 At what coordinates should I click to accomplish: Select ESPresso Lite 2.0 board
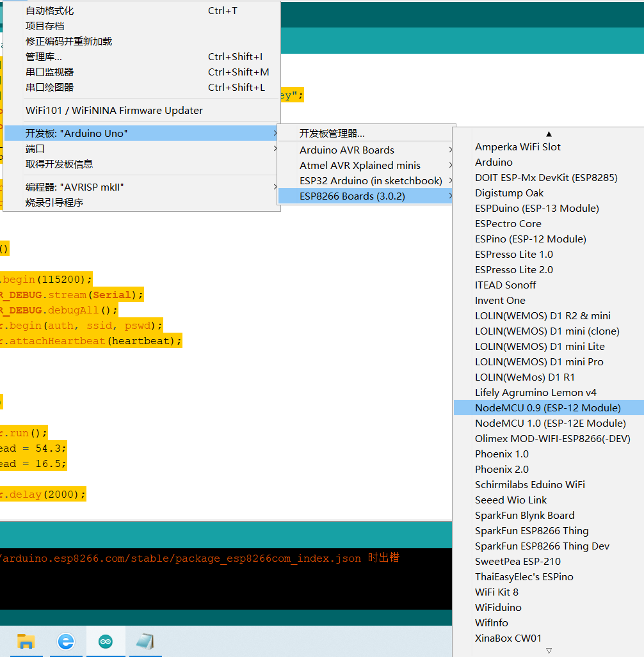pyautogui.click(x=549, y=270)
